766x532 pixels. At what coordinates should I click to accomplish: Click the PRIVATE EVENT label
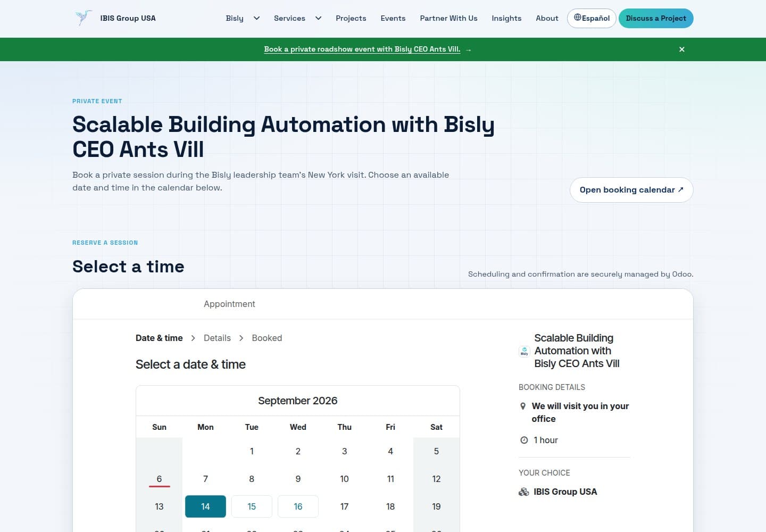tap(97, 101)
